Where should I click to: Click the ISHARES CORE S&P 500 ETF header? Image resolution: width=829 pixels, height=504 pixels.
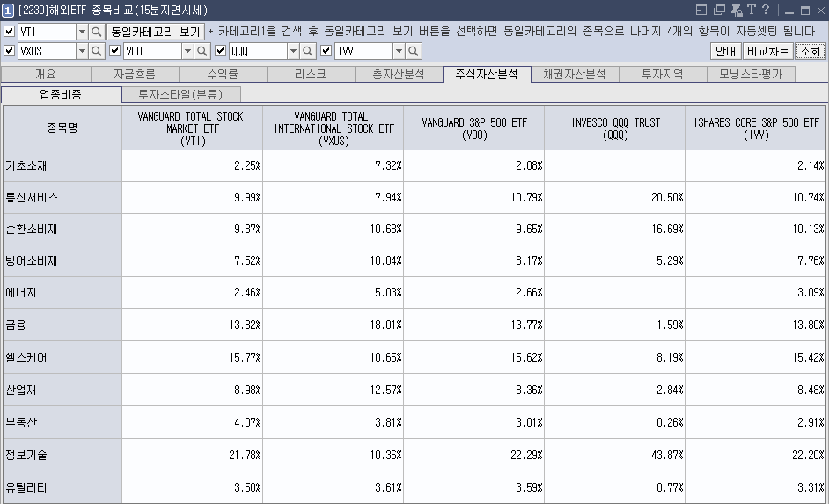coord(756,128)
